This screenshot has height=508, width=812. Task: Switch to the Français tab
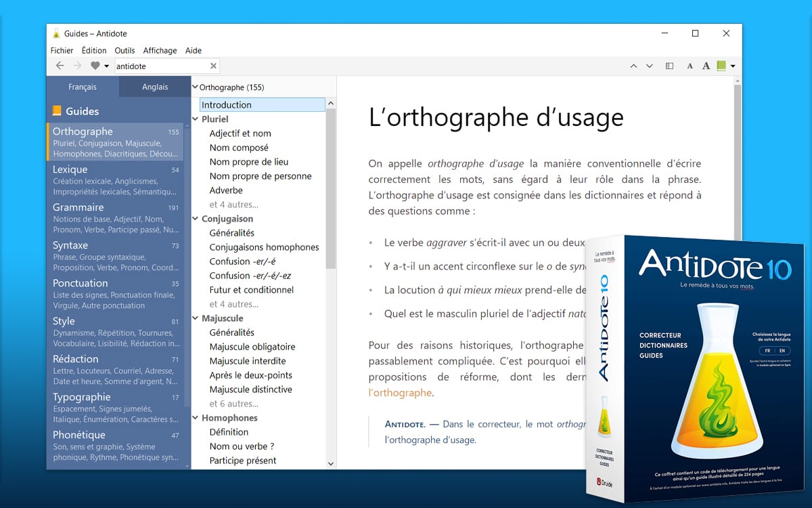tap(83, 87)
